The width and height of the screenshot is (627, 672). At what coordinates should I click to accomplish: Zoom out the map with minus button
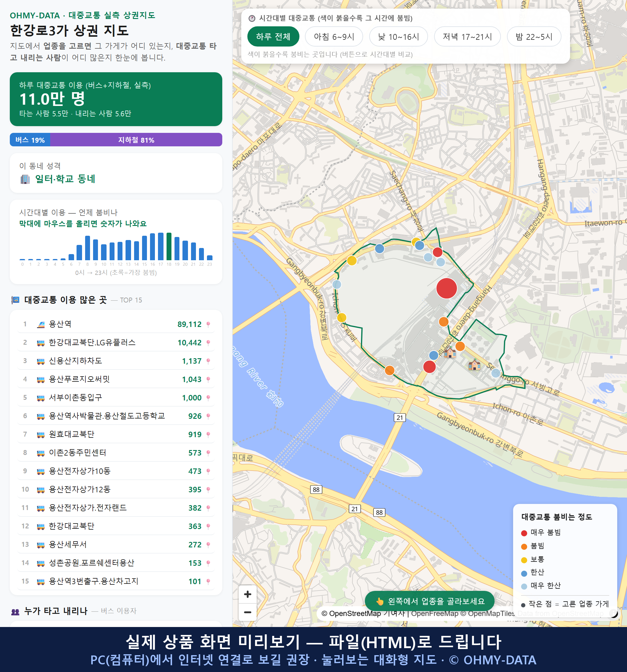247,612
